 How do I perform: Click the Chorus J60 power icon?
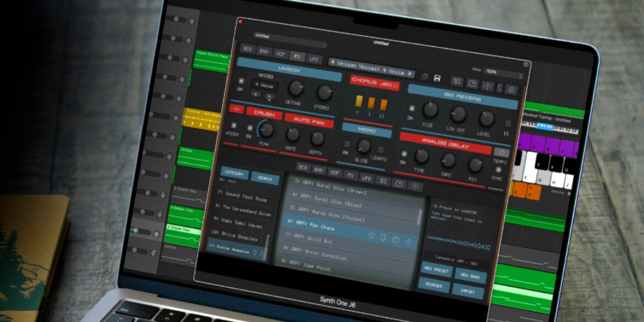[x=396, y=85]
